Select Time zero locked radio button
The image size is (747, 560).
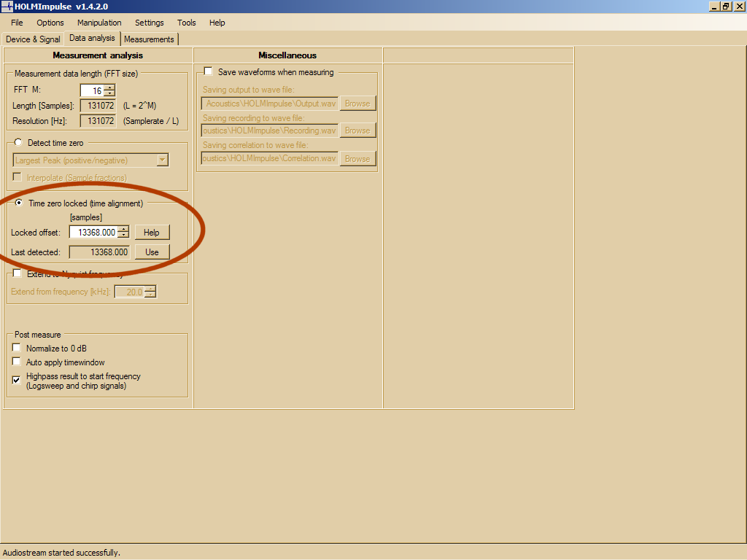(x=18, y=203)
